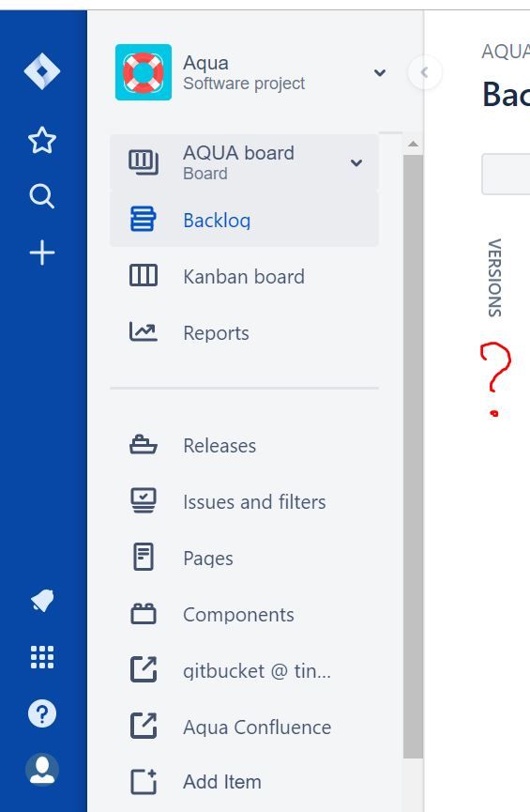Expand the Aqua project switcher chevron
This screenshot has width=530, height=812.
pos(380,72)
